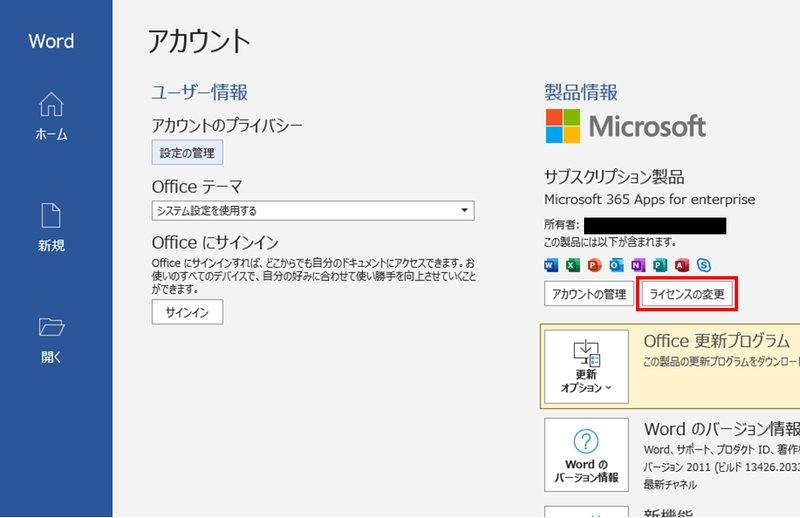Click the Outlook app icon in included products
This screenshot has height=518, width=800.
[x=616, y=265]
